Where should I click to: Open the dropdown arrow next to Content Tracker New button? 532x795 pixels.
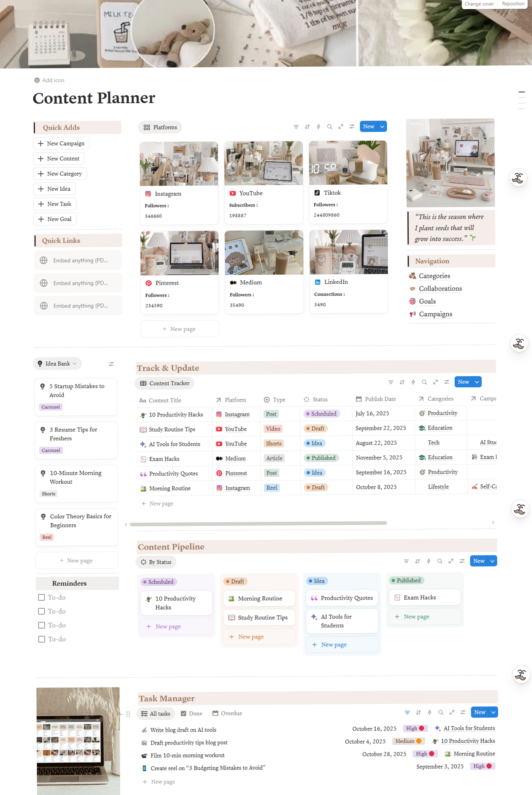pos(477,382)
